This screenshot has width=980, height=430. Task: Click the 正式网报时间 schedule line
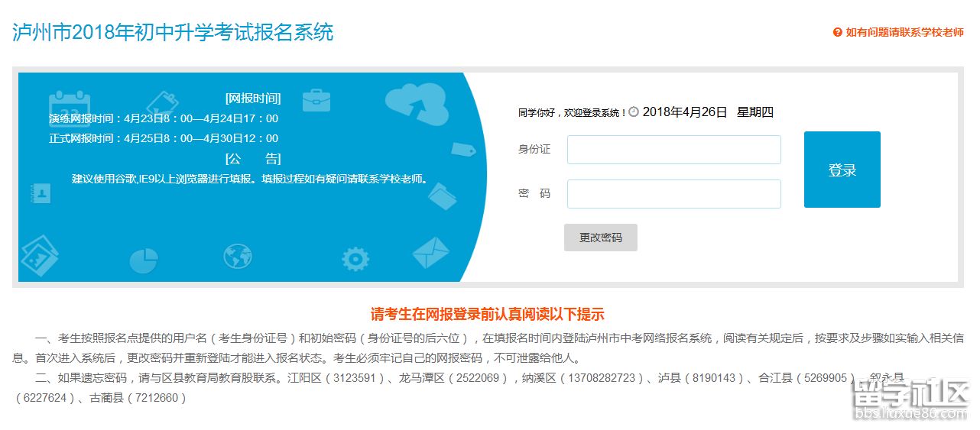[x=164, y=138]
